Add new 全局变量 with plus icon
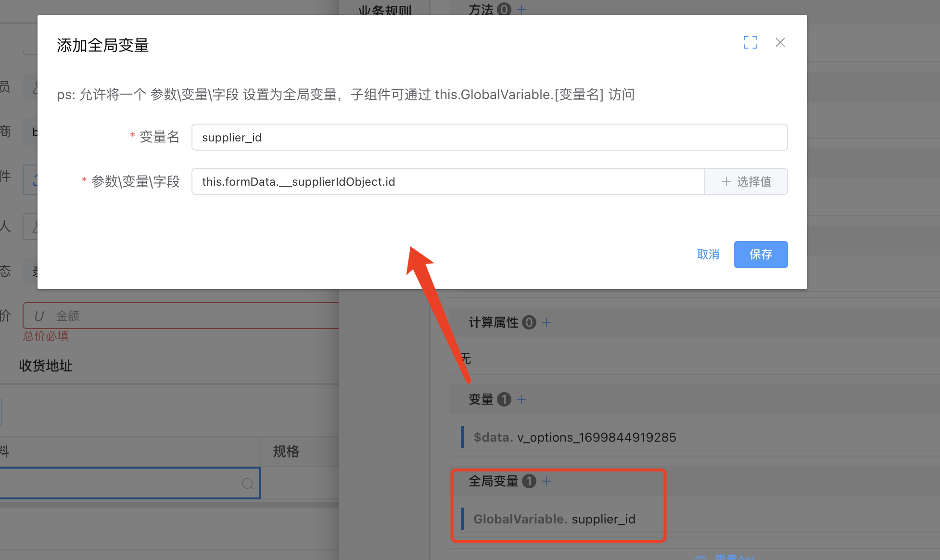 tap(546, 481)
